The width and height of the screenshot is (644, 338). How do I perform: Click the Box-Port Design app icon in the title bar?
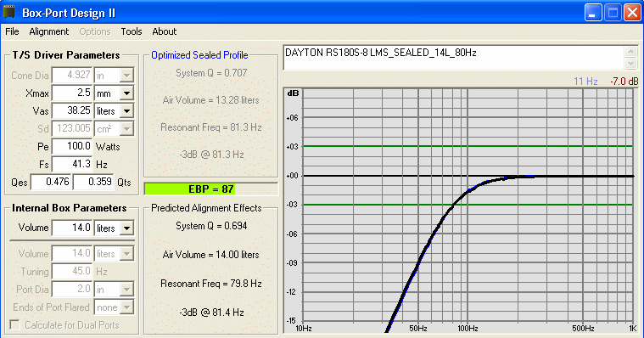(x=8, y=12)
